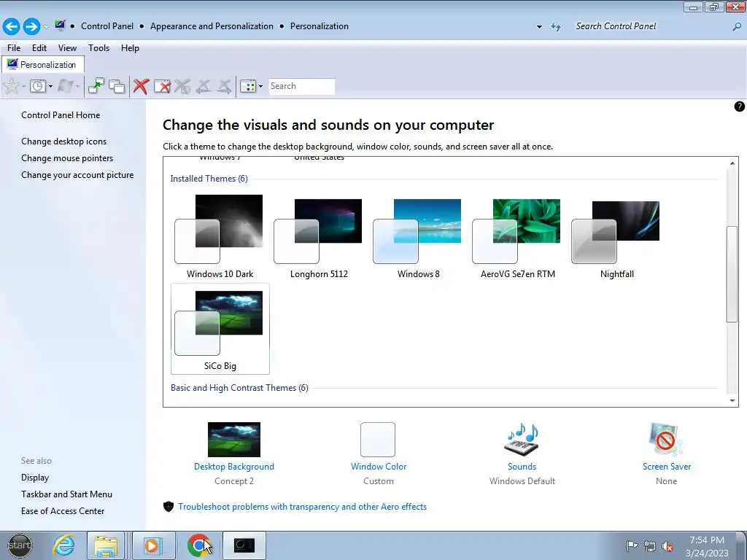Click the magnifier icon in Search Control Panel
The width and height of the screenshot is (747, 560).
point(737,27)
